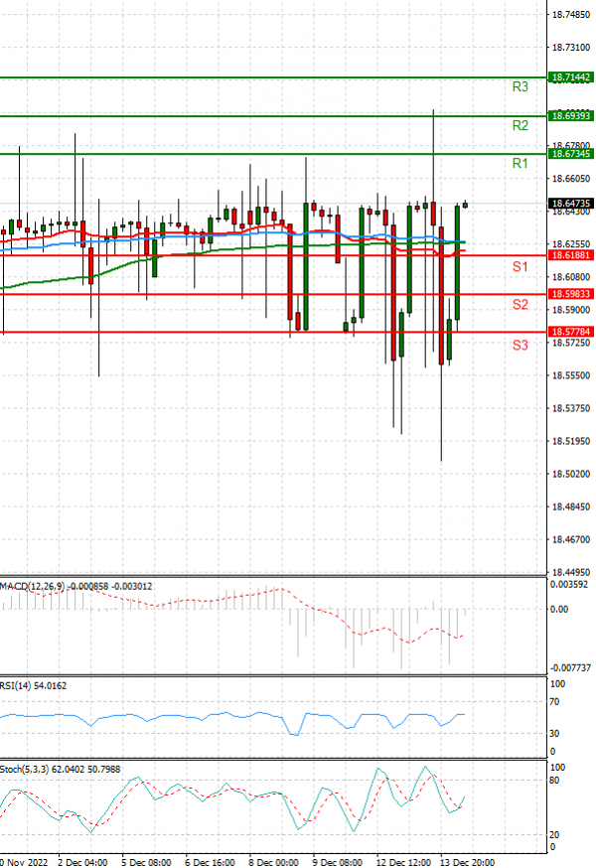Select the 18.61881 support price tag
Screen dimensions: 596x868
(571, 255)
